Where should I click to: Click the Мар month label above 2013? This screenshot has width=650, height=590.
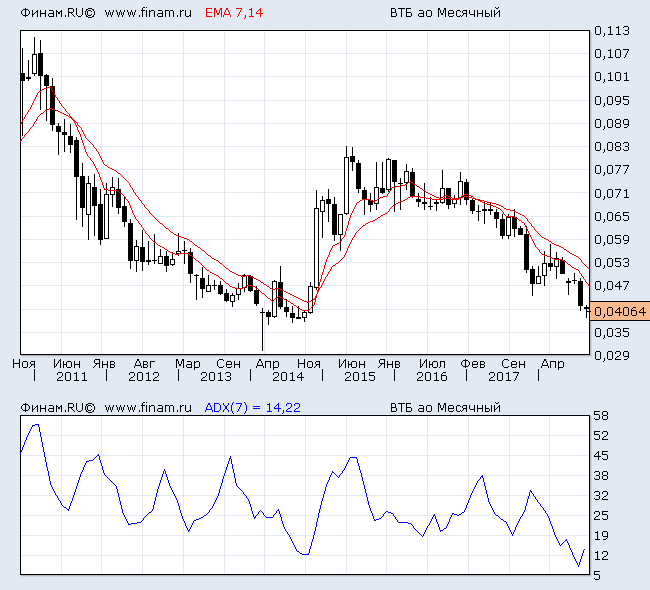188,364
